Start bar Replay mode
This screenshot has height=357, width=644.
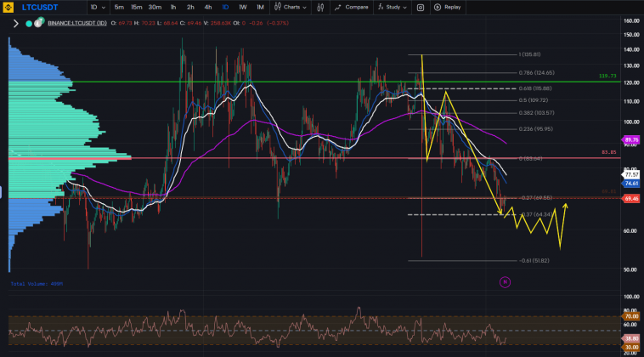[448, 7]
